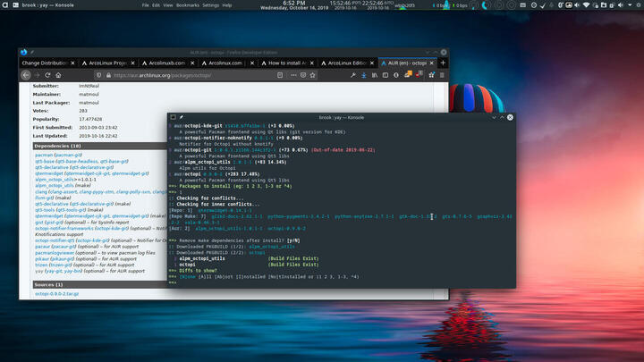
Task: Open the first qtermwidget dependency link
Action: coord(49,173)
